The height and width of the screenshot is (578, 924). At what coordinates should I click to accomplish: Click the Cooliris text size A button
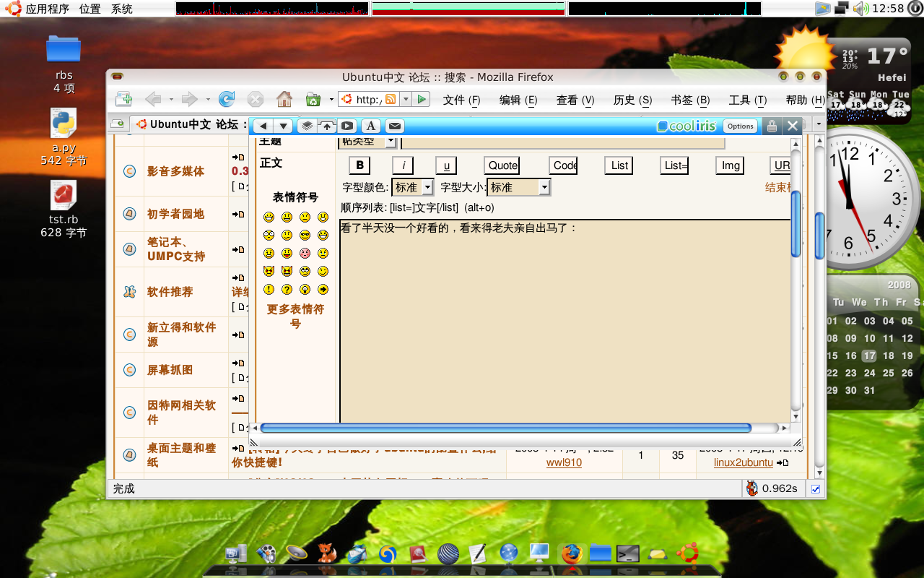click(370, 126)
